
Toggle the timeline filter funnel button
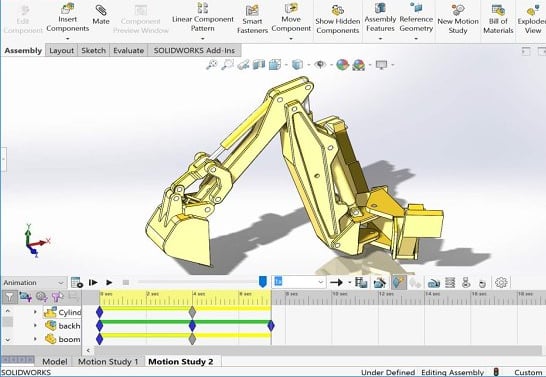click(x=9, y=297)
